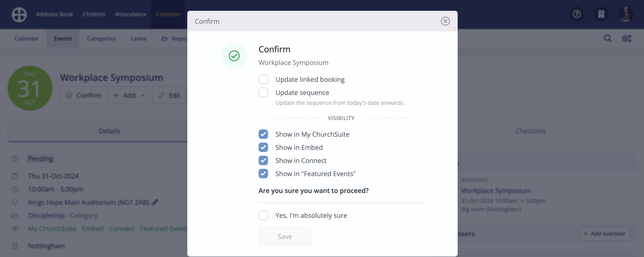Click the Pending status label

click(41, 159)
